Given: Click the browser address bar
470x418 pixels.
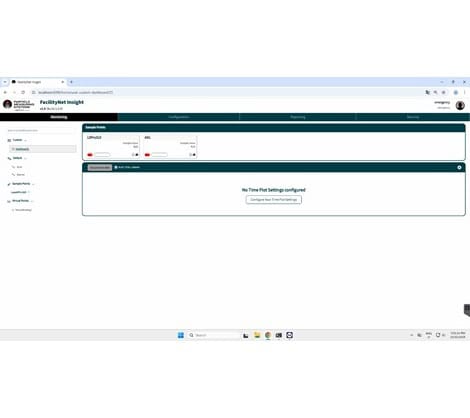Looking at the screenshot, I should coord(227,92).
